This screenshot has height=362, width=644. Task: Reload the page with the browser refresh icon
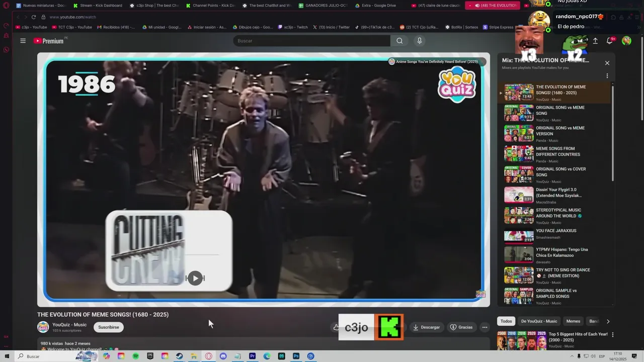[34, 17]
